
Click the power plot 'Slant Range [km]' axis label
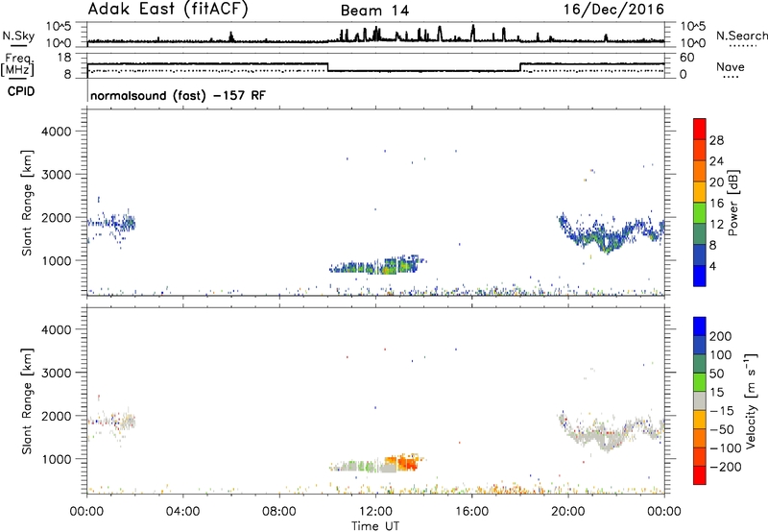(x=27, y=203)
